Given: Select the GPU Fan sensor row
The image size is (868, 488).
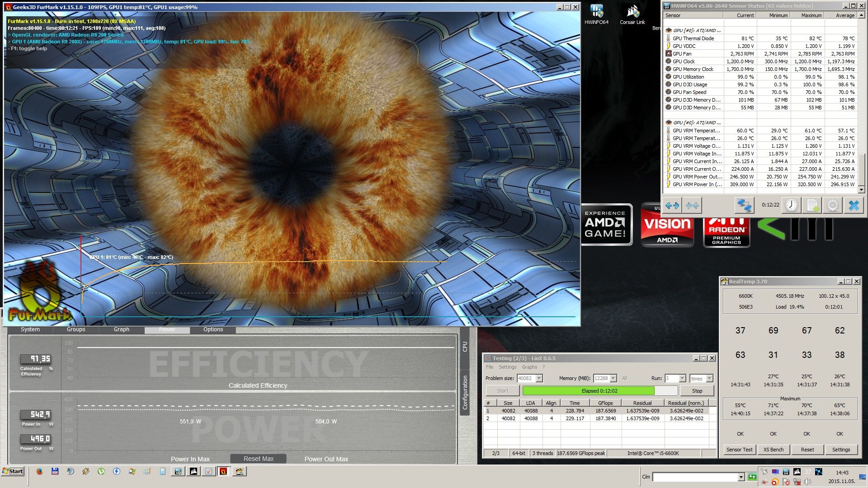Looking at the screenshot, I should point(761,54).
